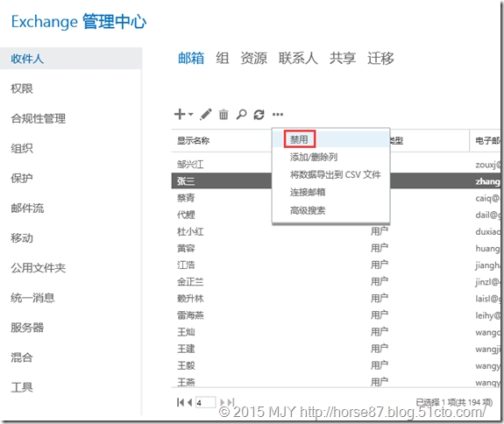The image size is (504, 424).
Task: Switch to the 资源 tab
Action: [x=253, y=59]
